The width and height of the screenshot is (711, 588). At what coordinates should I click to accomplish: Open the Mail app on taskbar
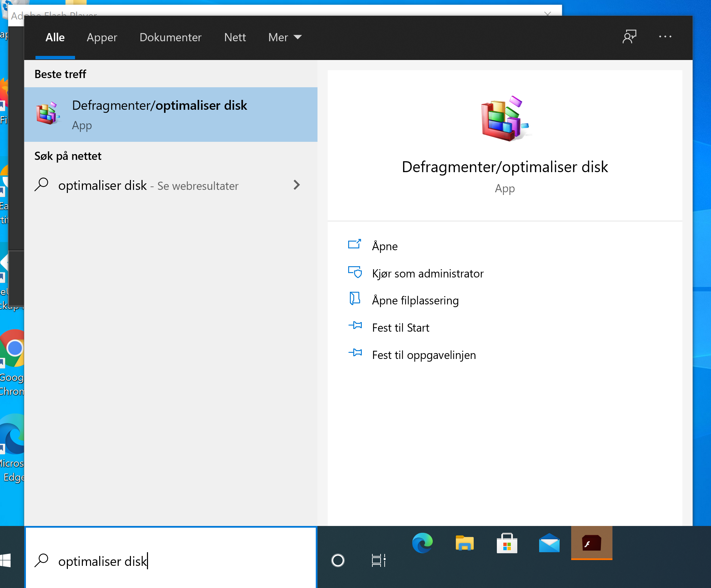[x=549, y=543]
